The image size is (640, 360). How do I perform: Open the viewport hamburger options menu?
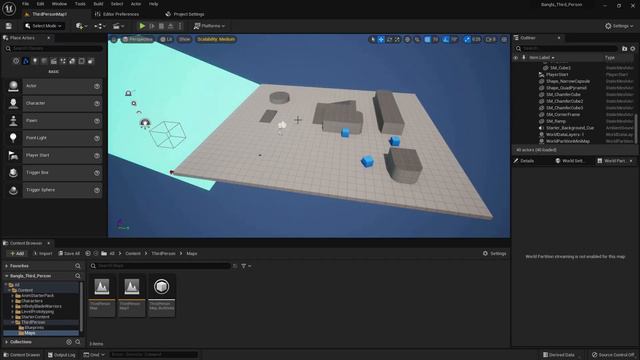click(114, 40)
